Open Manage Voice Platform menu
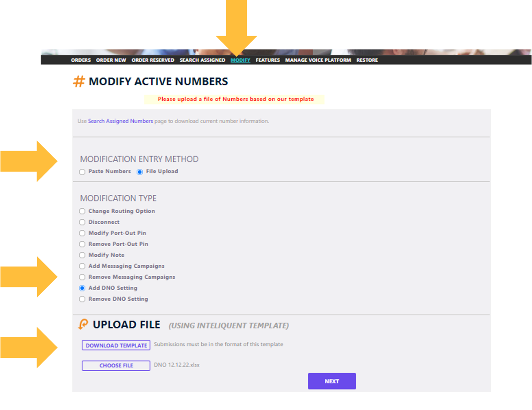Viewport: 532px width, 410px height. coord(318,60)
